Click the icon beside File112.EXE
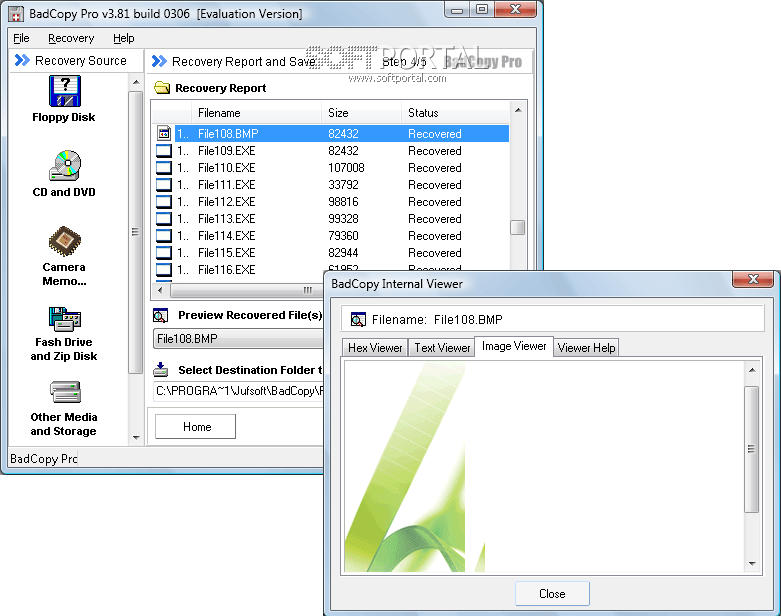 click(164, 201)
